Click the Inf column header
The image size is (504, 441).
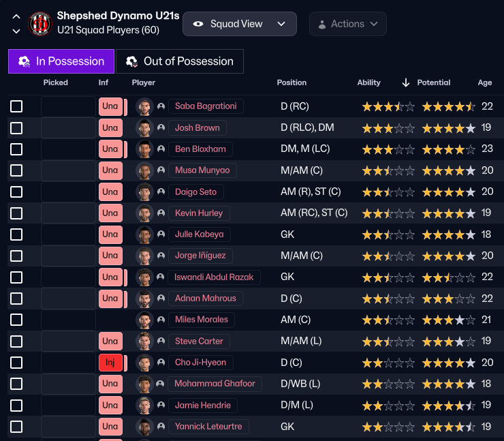pos(103,82)
